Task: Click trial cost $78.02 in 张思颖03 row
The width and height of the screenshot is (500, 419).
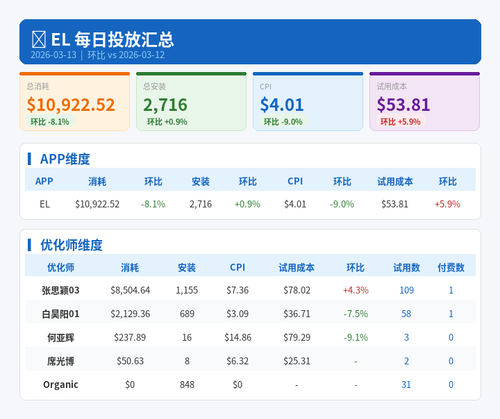Action: (297, 290)
